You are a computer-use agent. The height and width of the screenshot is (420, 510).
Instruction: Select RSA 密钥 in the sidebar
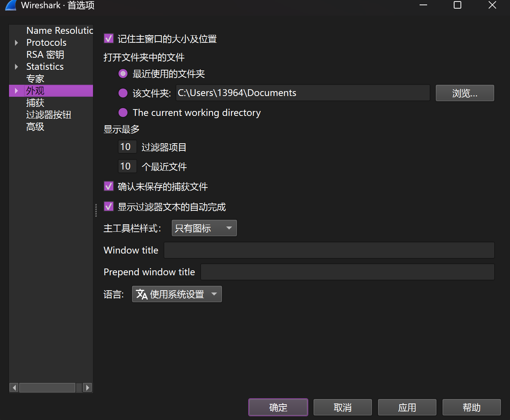(45, 55)
